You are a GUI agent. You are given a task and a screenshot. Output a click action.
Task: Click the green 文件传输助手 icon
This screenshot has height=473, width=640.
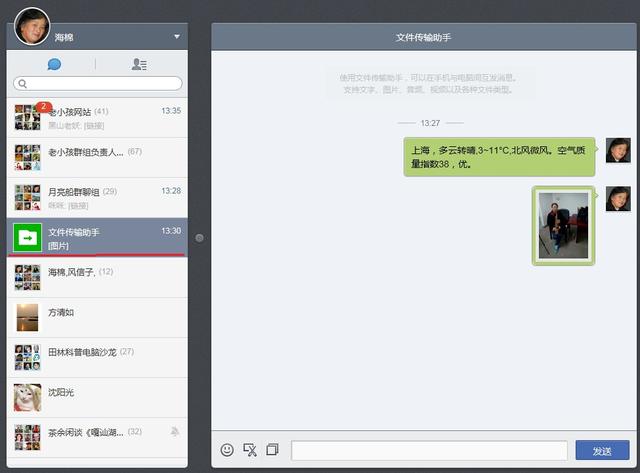(x=27, y=238)
